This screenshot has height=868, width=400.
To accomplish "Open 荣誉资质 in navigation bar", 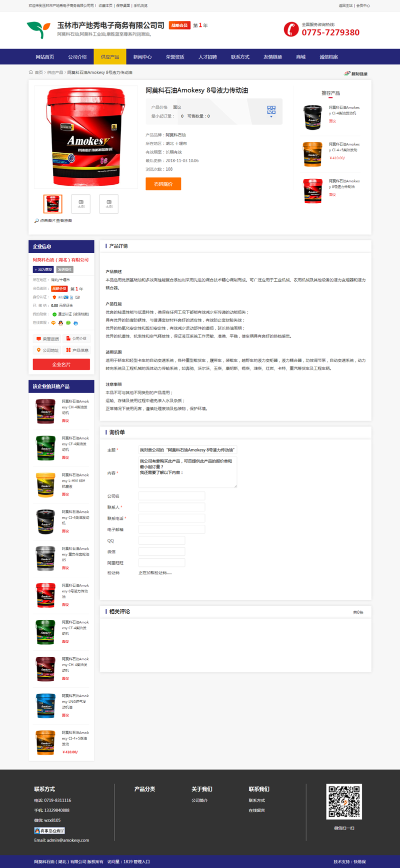I will (175, 57).
